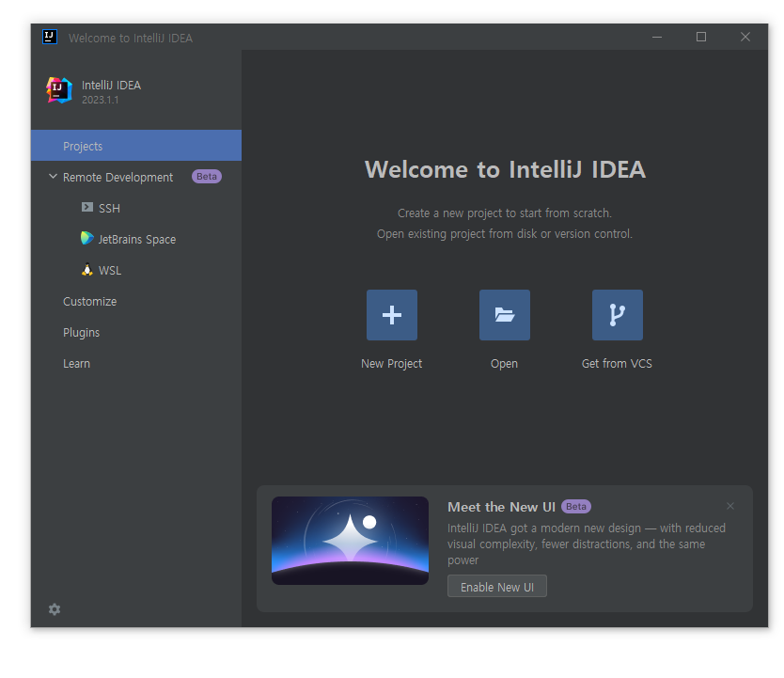Image resolution: width=784 pixels, height=678 pixels.
Task: Click the Get from VCS branch icon
Action: pos(618,315)
